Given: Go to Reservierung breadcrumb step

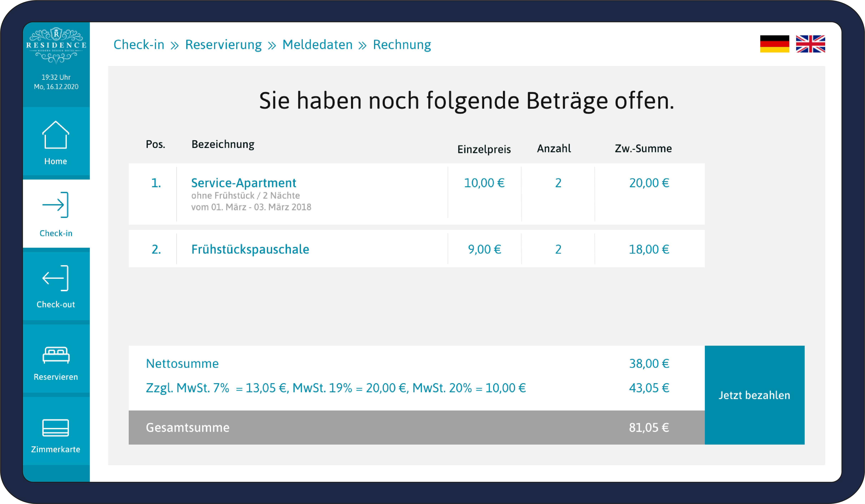Looking at the screenshot, I should 224,45.
